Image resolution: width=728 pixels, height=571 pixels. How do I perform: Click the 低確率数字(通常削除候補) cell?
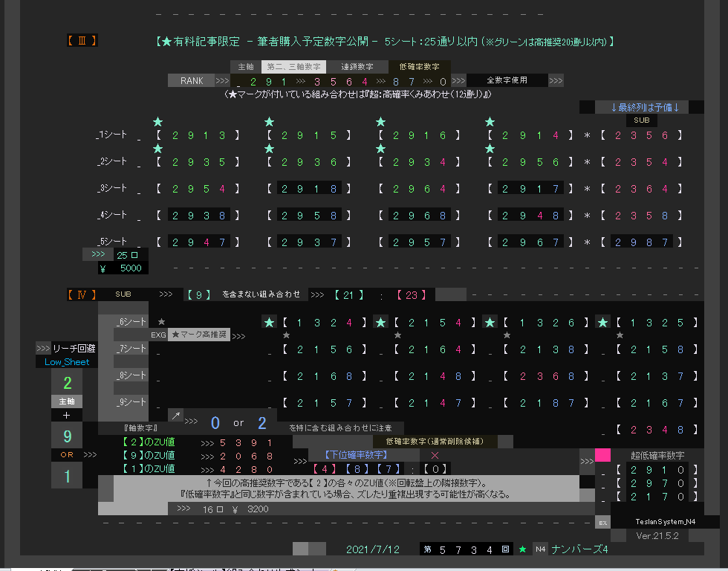[x=435, y=442]
